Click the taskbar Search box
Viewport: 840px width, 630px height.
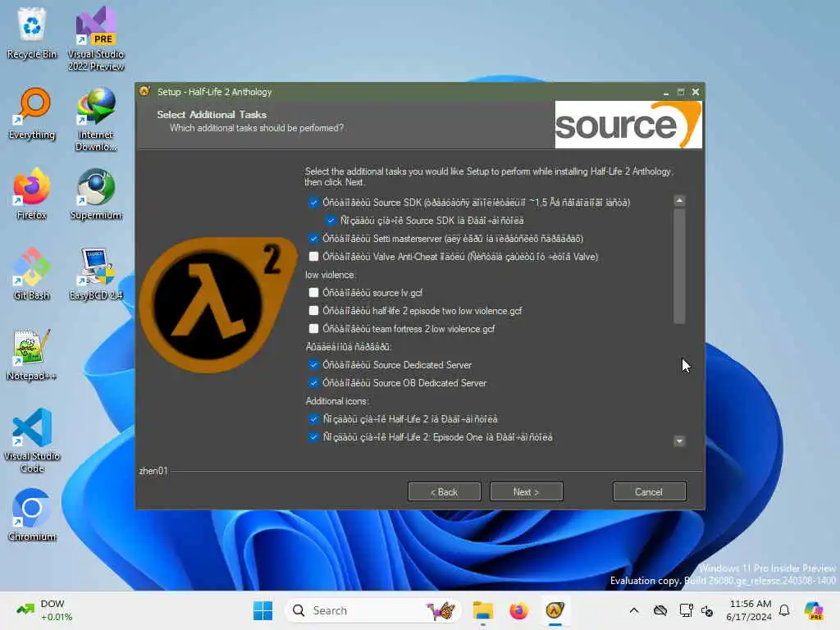[x=373, y=610]
